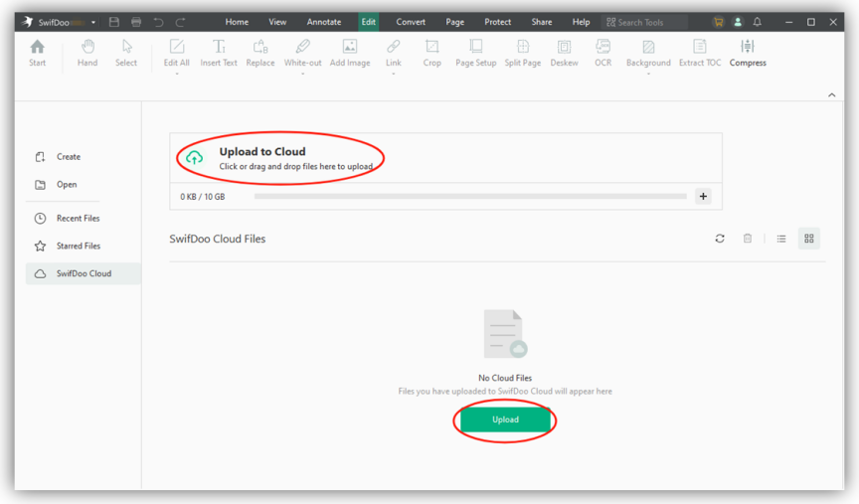Show Recent Files
Screen dimensions: 859x504
click(x=78, y=218)
